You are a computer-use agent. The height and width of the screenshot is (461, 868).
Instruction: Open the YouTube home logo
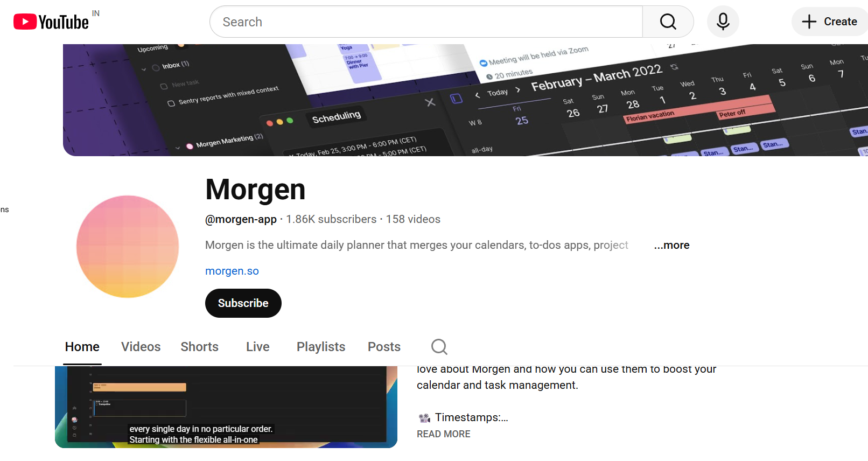coord(51,22)
